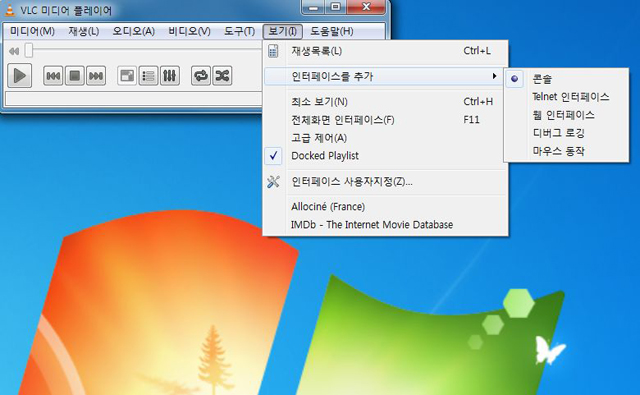Click the playlist icon beside 재생목록(L)
This screenshot has width=640, height=395.
pyautogui.click(x=273, y=51)
